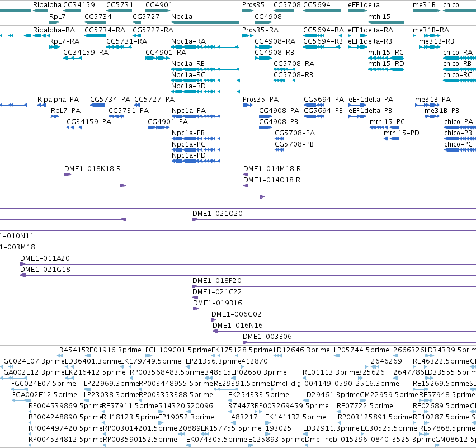Click the Npc1a-RC transcript label
This screenshot has width=476, height=448.
point(188,75)
